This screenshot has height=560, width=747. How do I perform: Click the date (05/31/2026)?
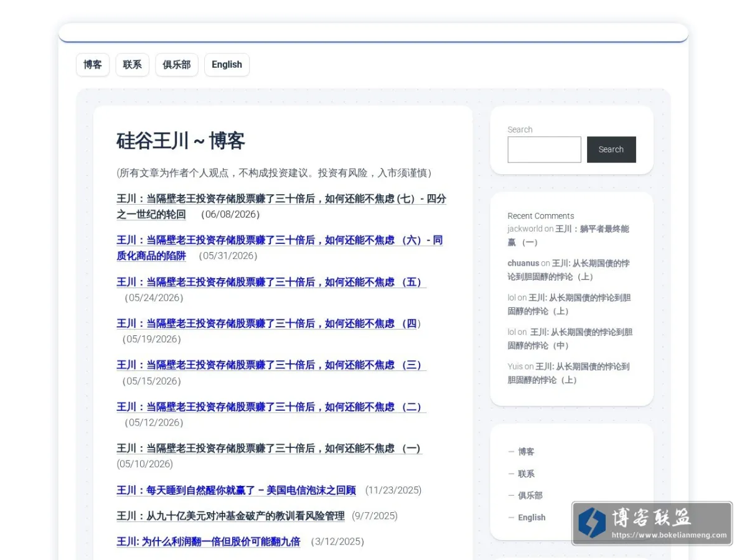tap(228, 256)
